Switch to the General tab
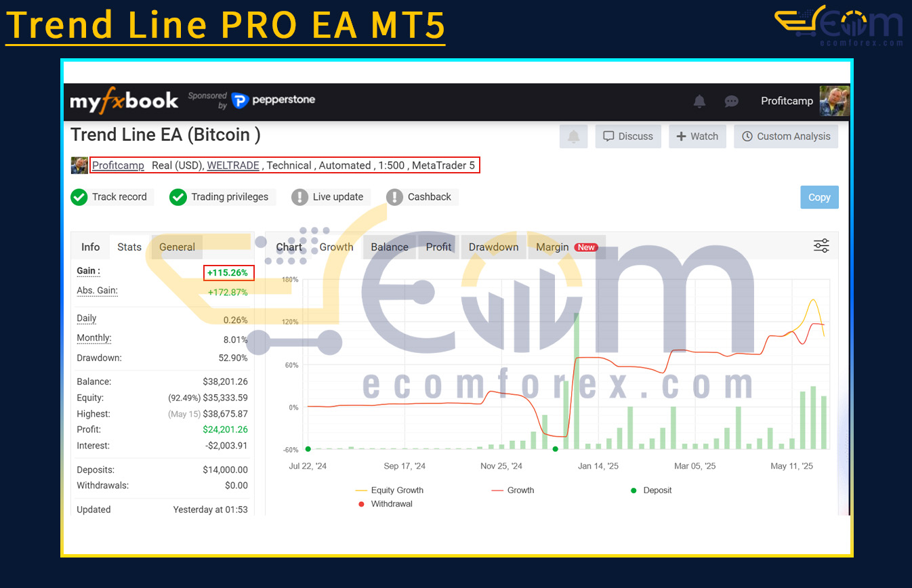Image resolution: width=912 pixels, height=588 pixels. [177, 247]
